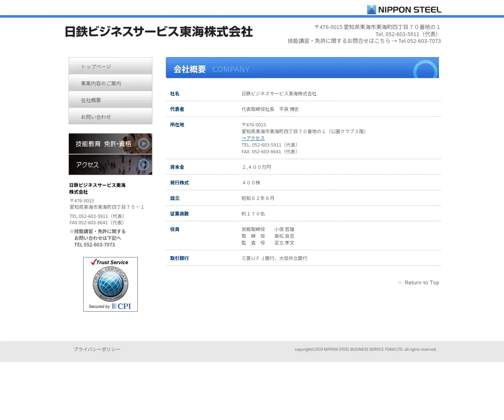The width and height of the screenshot is (504, 420).
Task: Click arrow icon on アクセス banner
Action: coord(144,165)
